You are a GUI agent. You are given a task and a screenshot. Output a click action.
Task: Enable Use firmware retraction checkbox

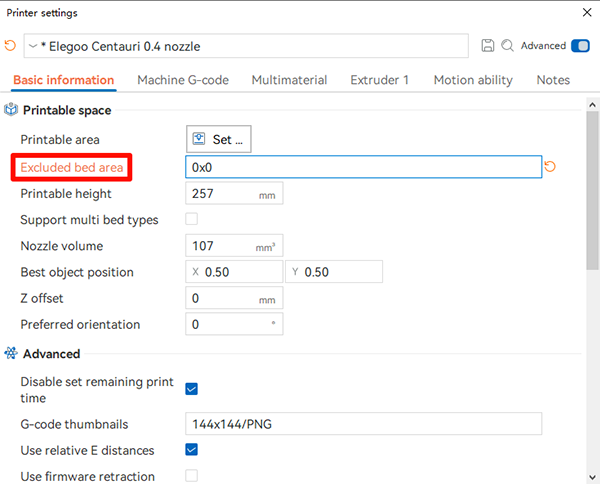point(192,476)
